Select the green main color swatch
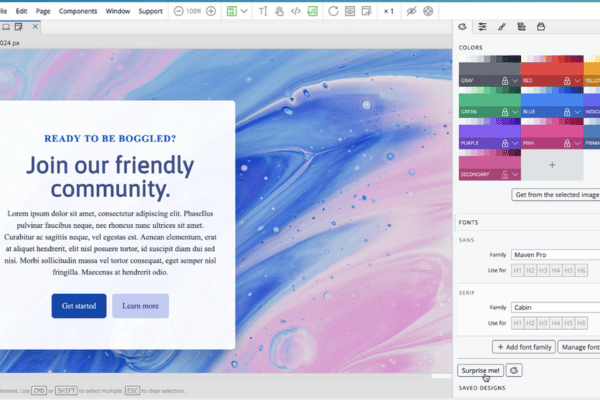The width and height of the screenshot is (600, 400). coord(490,100)
